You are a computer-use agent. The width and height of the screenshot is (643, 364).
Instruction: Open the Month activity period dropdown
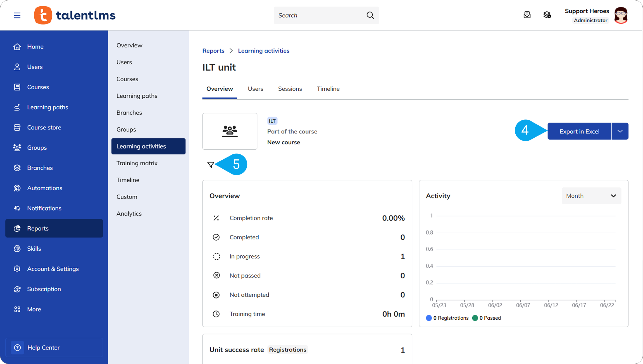tap(591, 196)
